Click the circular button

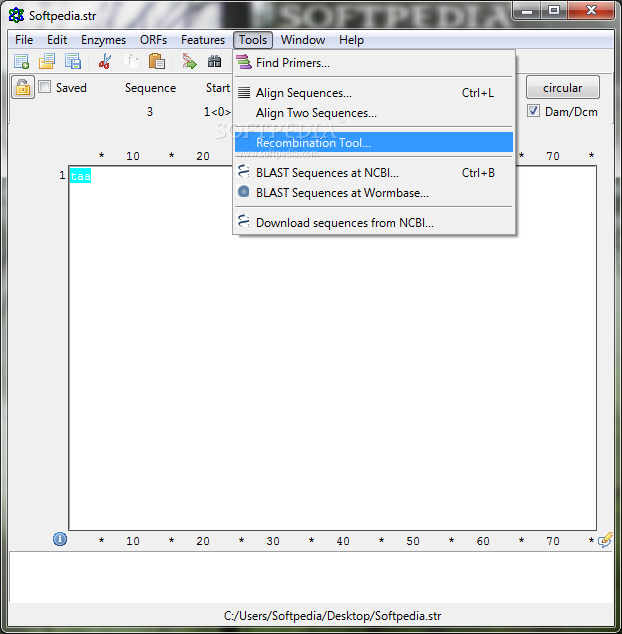563,87
